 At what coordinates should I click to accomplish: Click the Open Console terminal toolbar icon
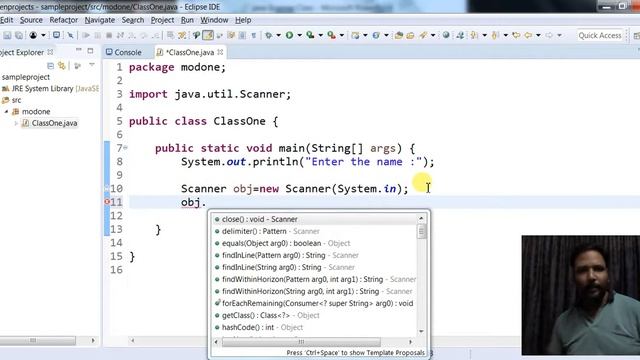tap(56, 35)
